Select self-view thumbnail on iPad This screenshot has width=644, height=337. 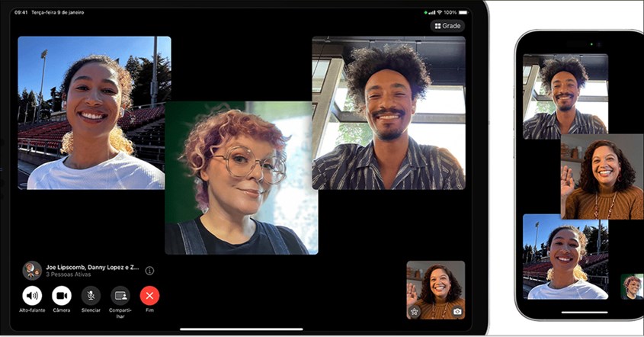(x=436, y=290)
